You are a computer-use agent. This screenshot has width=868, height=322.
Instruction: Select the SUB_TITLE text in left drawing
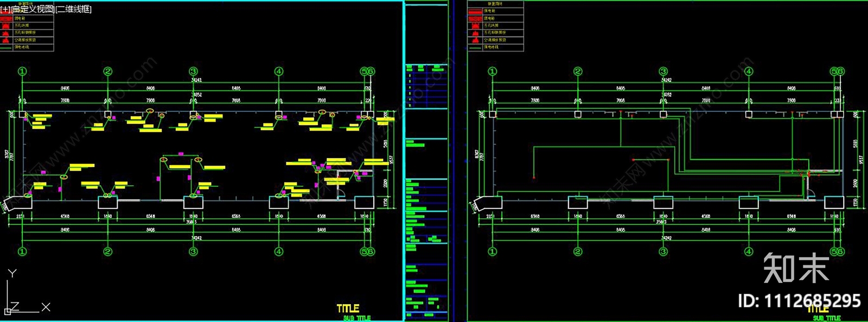357,318
